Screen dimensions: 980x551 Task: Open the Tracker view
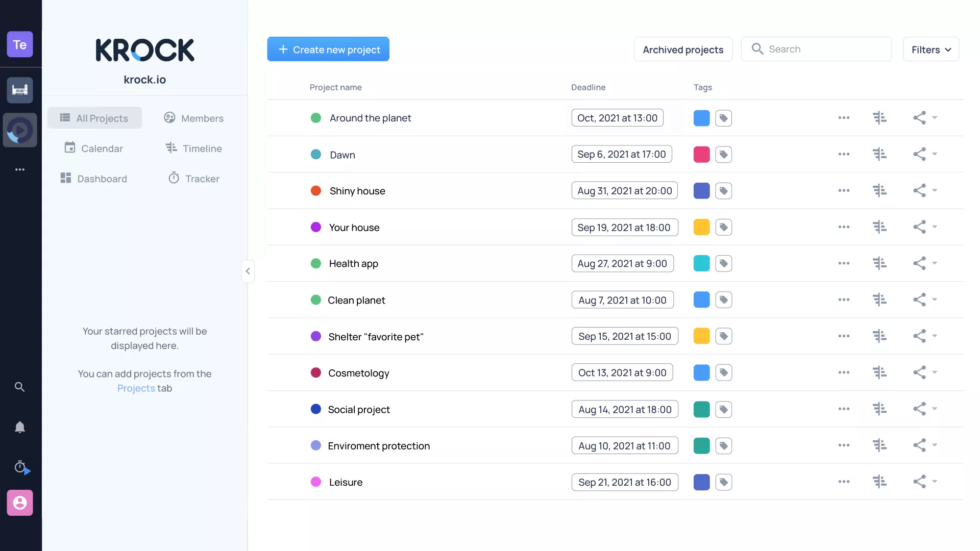pyautogui.click(x=194, y=179)
